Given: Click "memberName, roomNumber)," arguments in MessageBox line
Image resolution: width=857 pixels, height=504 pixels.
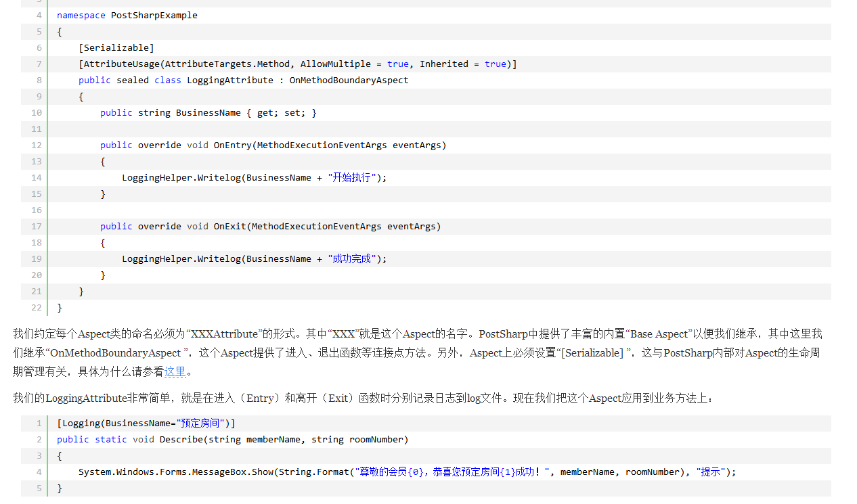Looking at the screenshot, I should pos(625,472).
